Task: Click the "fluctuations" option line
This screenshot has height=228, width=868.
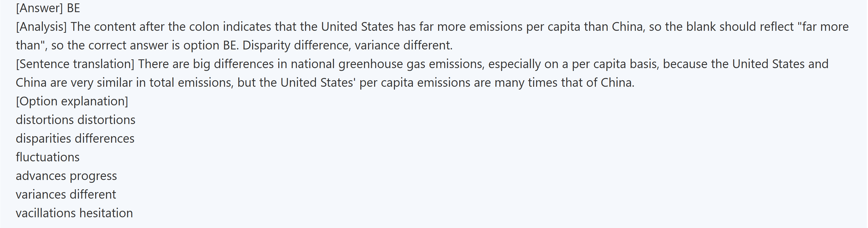Action: [x=47, y=157]
